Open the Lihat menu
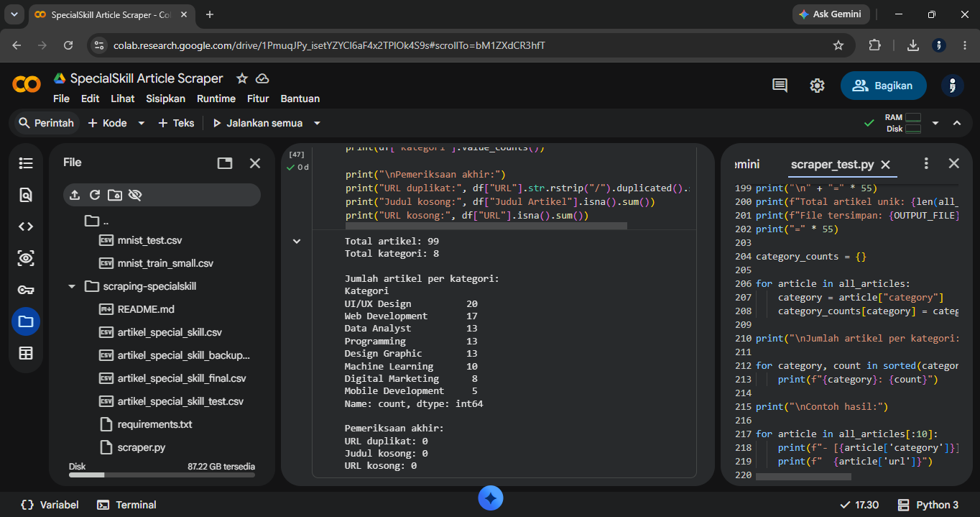Image resolution: width=980 pixels, height=517 pixels. click(x=123, y=99)
